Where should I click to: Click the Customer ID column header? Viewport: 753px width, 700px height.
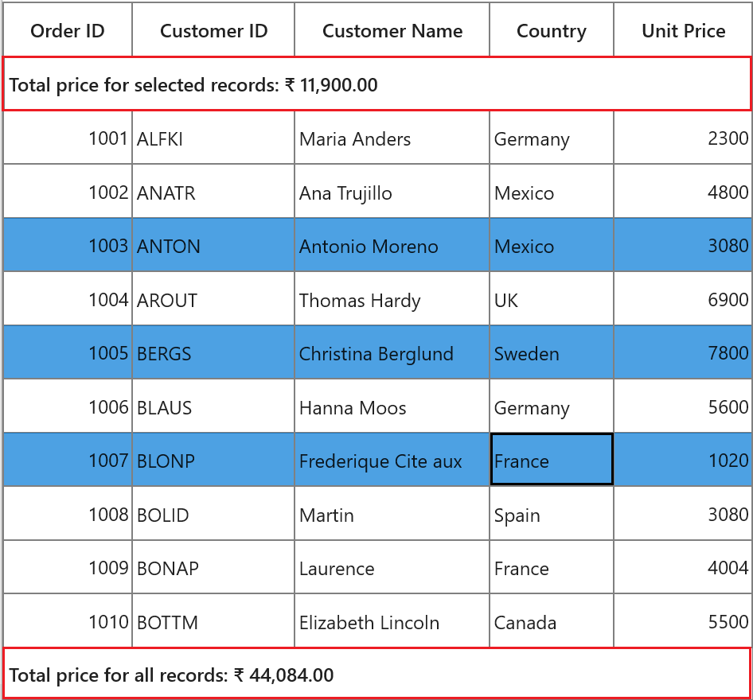point(213,29)
